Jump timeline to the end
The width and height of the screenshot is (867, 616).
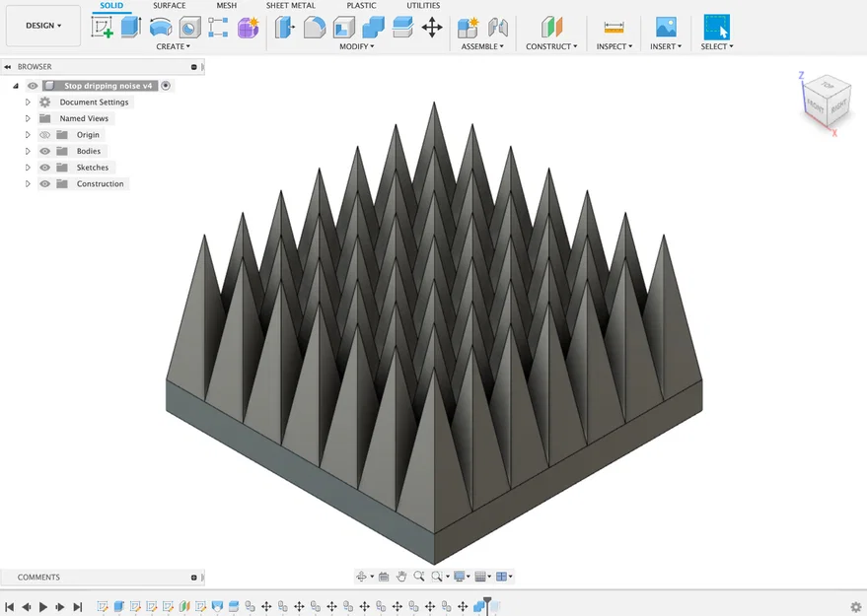[x=77, y=606]
